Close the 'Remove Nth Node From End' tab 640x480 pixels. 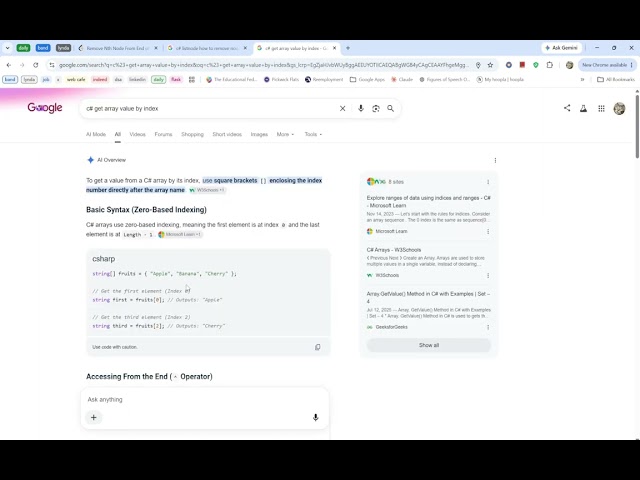[156, 48]
